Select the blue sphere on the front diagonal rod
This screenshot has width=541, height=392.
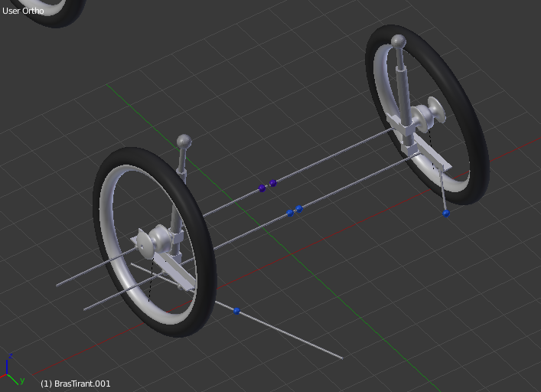coord(237,310)
